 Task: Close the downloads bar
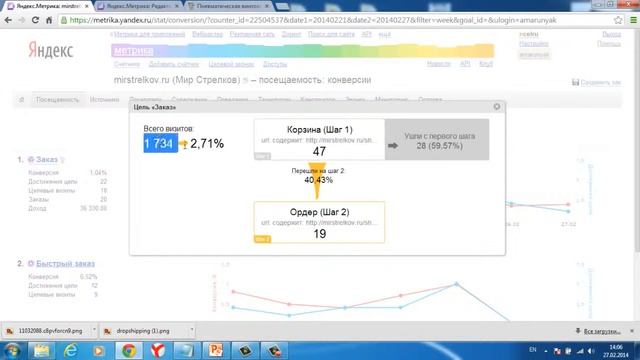pyautogui.click(x=632, y=331)
